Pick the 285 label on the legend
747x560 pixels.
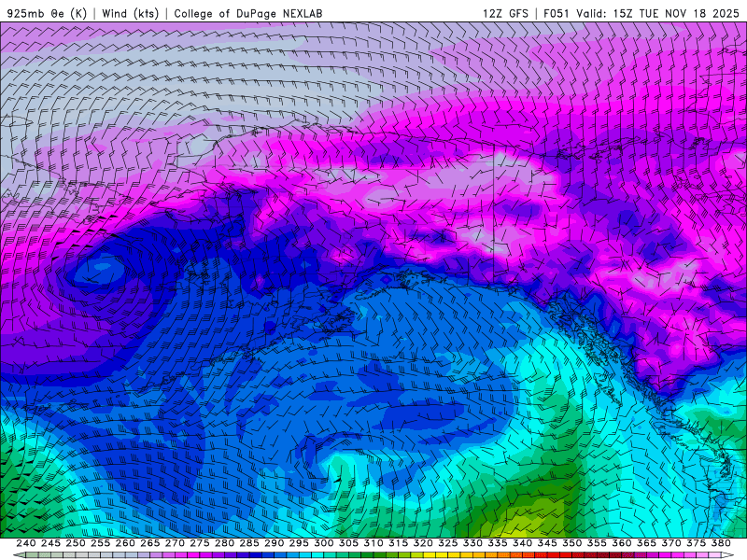249,543
